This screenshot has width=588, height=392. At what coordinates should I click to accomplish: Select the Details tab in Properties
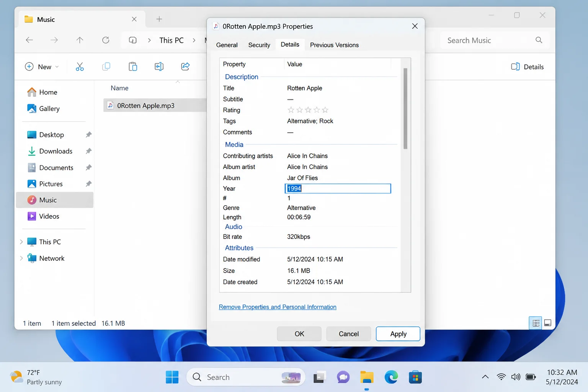(x=290, y=44)
